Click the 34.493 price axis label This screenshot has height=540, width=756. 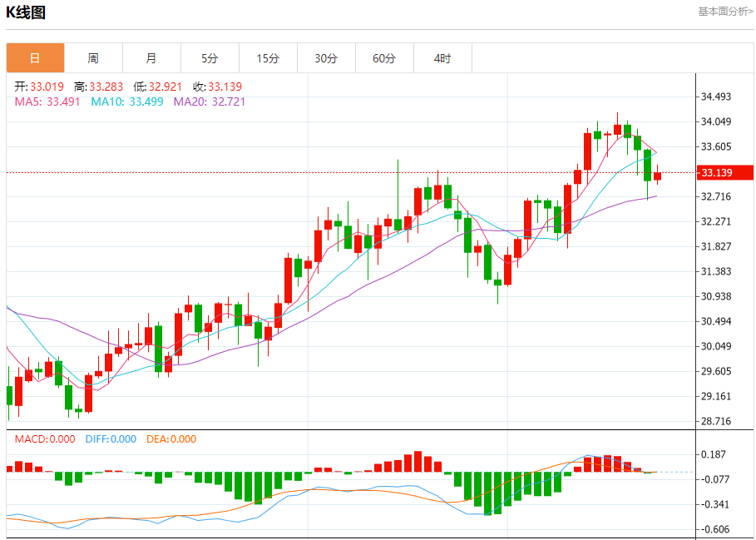716,97
